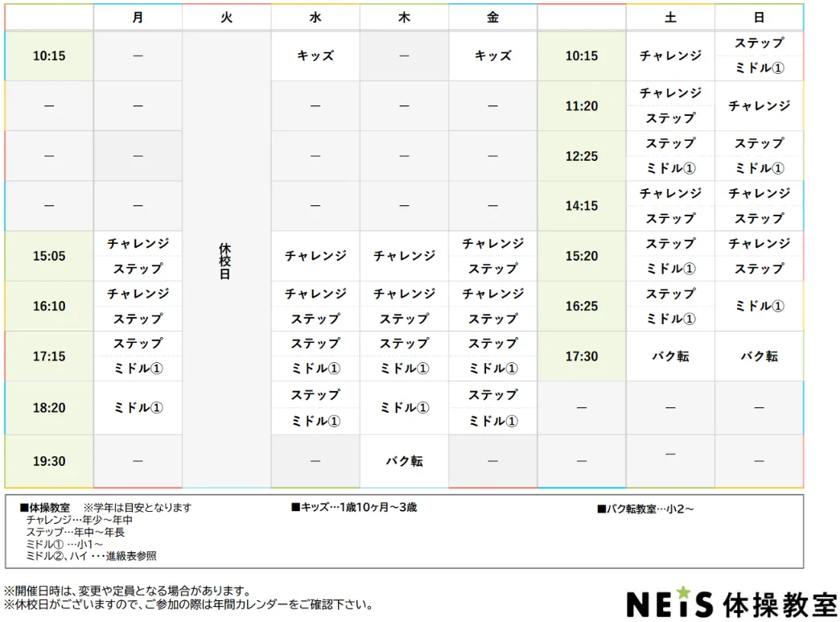The height and width of the screenshot is (622, 840).
Task: Select Wednesday's 10:15 キッズ class
Action: click(x=315, y=56)
